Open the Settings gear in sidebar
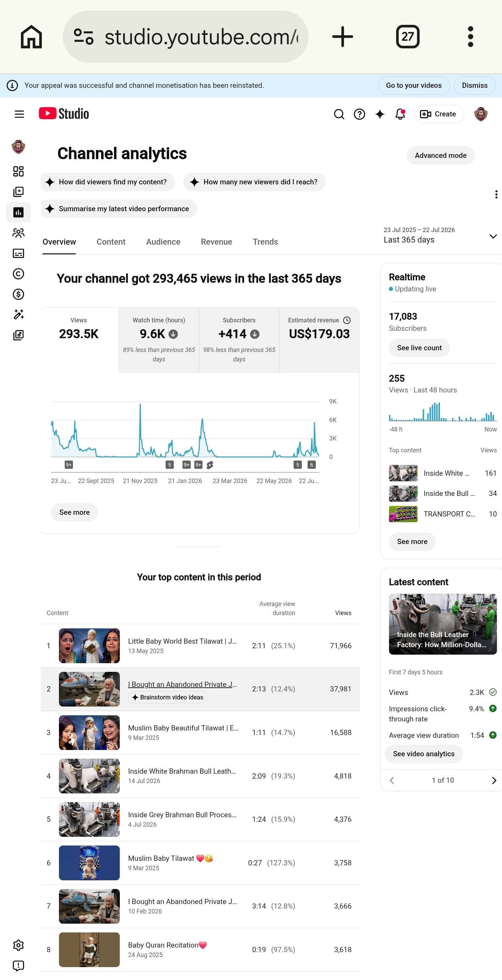Viewport: 502px width, 980px height. click(18, 945)
